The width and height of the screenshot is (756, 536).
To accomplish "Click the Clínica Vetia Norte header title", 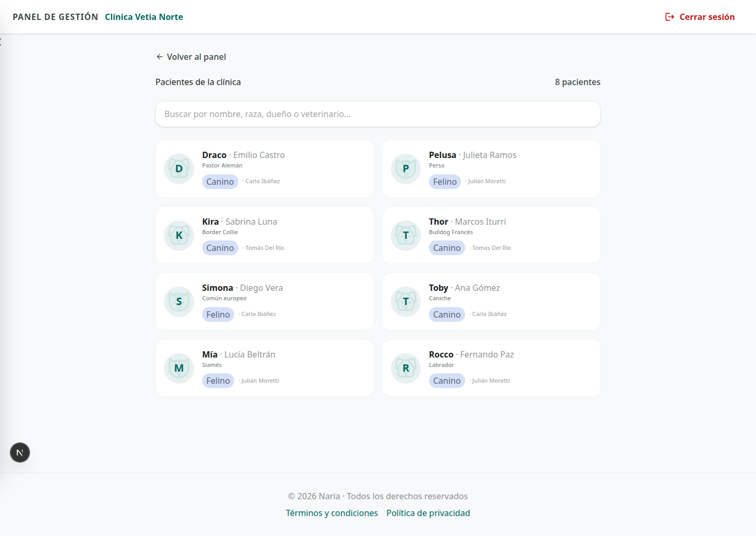I will coord(144,17).
